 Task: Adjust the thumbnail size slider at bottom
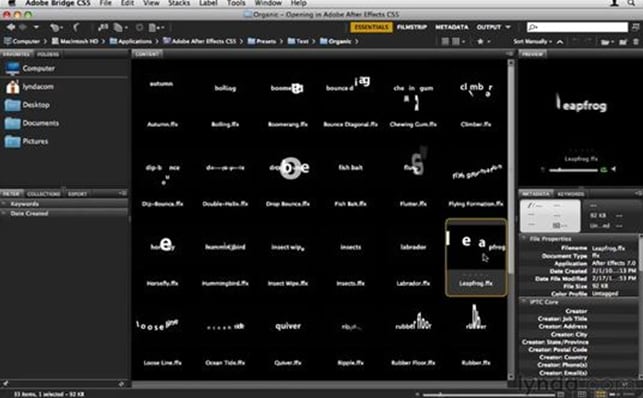click(488, 394)
